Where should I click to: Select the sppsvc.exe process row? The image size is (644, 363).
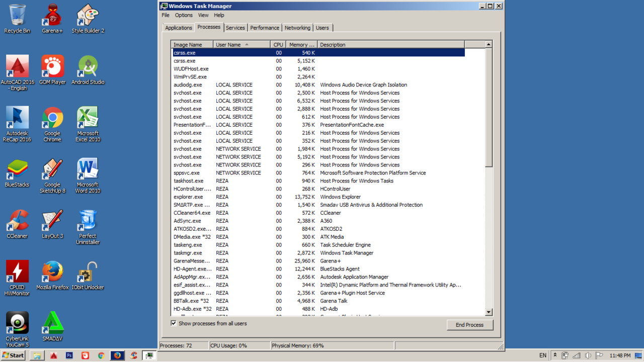[x=318, y=173]
